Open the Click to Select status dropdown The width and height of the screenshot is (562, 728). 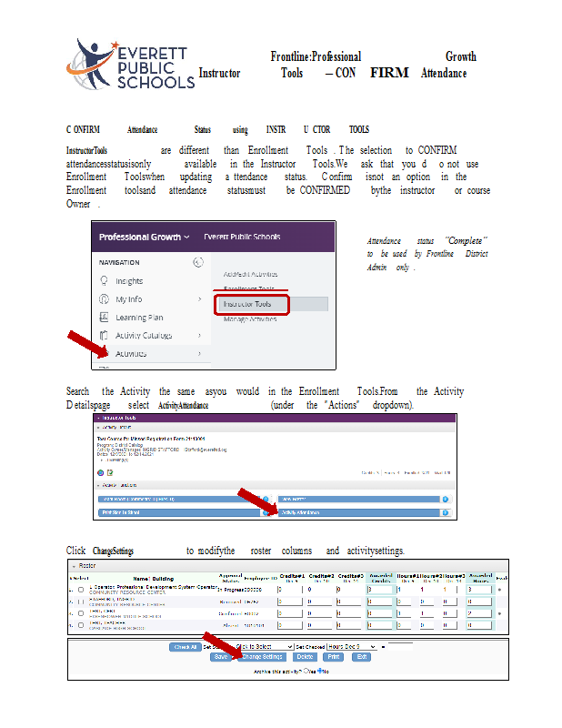click(263, 646)
